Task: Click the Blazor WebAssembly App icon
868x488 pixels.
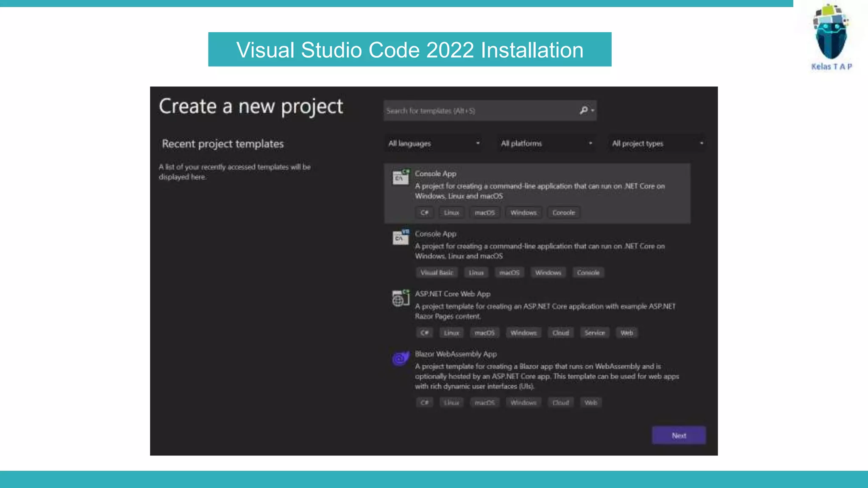Action: click(401, 358)
